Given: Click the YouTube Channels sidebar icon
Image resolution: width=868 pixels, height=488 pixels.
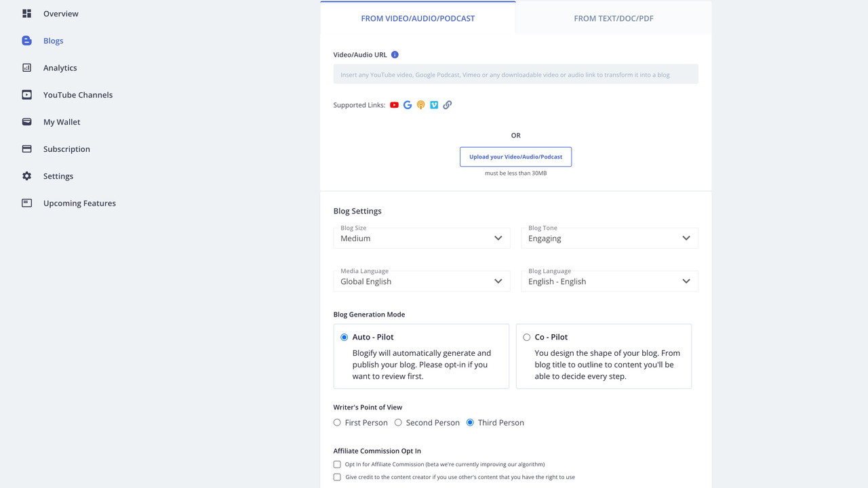Looking at the screenshot, I should [x=26, y=95].
